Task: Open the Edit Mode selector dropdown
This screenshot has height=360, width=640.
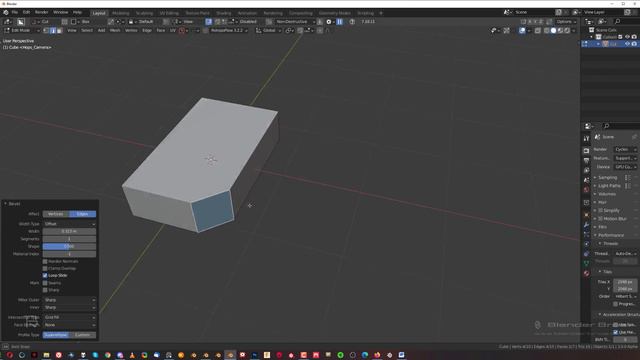Action: [x=22, y=31]
